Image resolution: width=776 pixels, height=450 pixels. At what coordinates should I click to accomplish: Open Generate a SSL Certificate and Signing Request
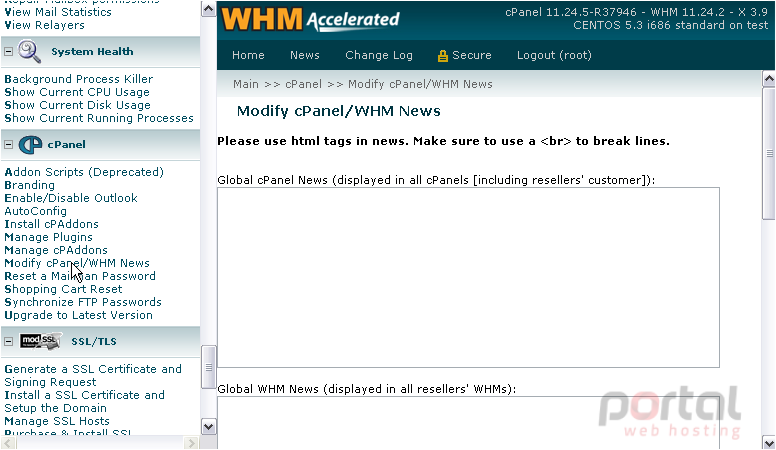click(x=93, y=375)
